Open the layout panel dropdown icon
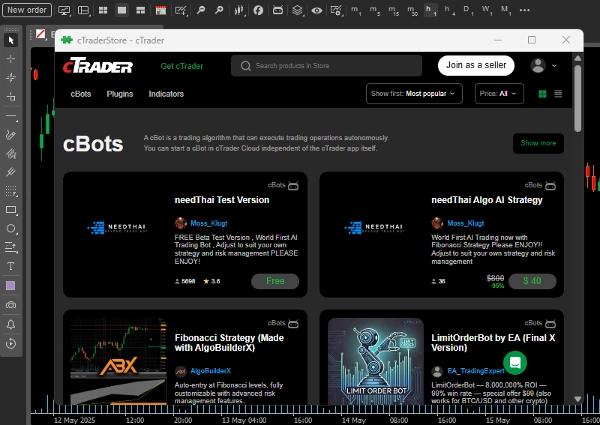 point(83,10)
